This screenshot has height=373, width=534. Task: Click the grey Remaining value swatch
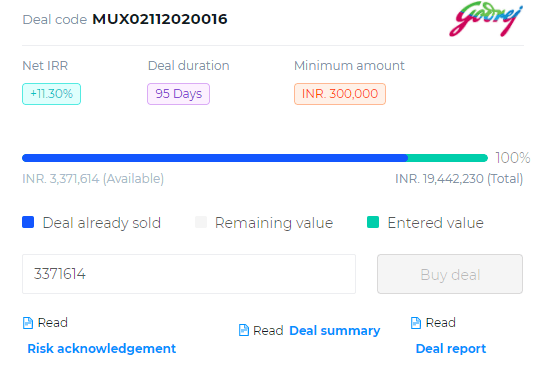pos(201,222)
